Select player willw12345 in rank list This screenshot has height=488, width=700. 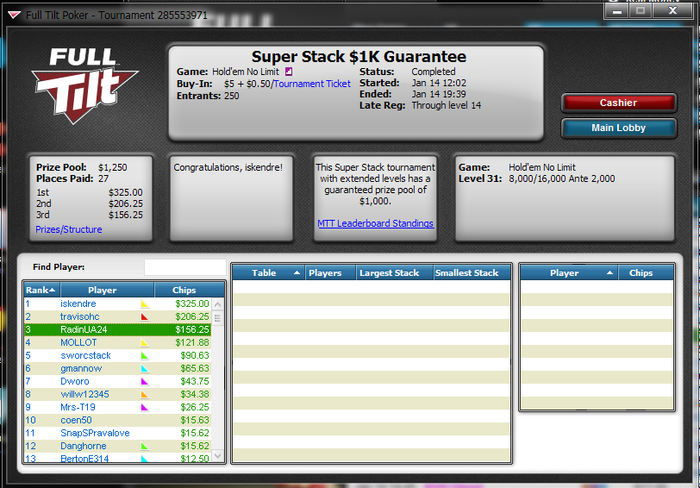[118, 395]
